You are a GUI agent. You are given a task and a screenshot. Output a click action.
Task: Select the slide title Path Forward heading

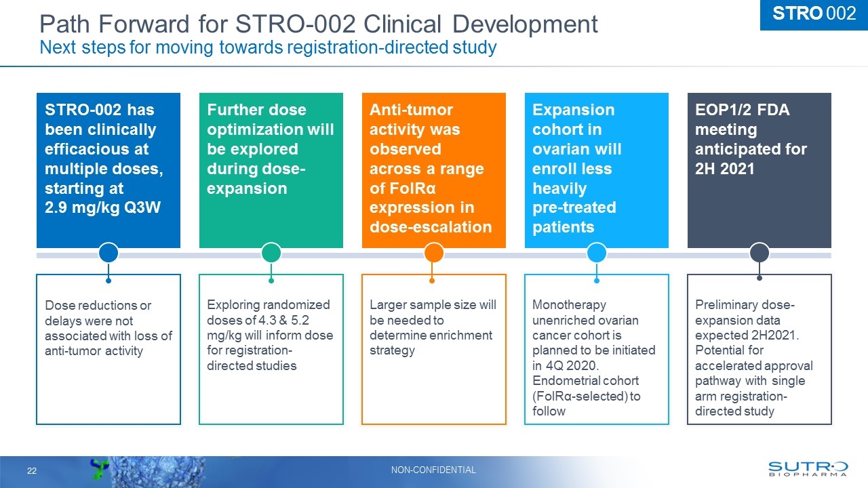318,23
